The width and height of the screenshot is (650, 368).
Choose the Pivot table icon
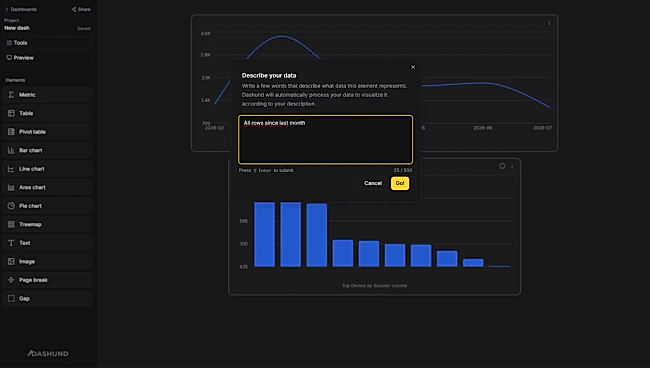pyautogui.click(x=11, y=132)
